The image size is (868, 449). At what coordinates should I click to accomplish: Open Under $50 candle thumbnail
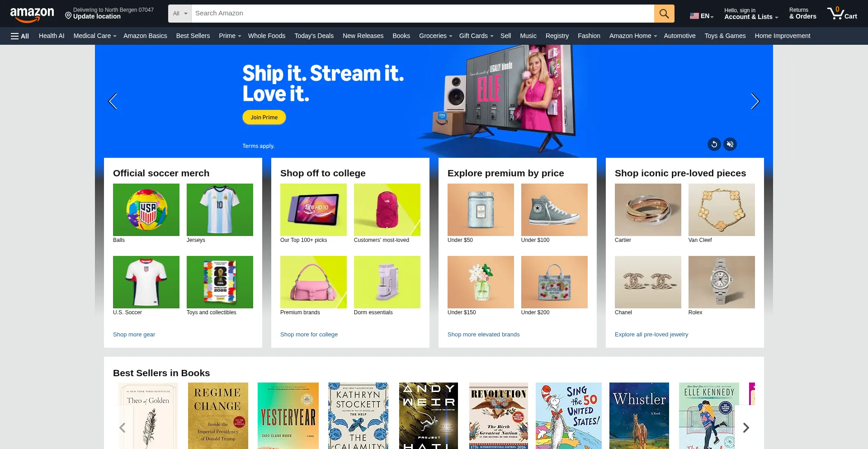point(481,210)
